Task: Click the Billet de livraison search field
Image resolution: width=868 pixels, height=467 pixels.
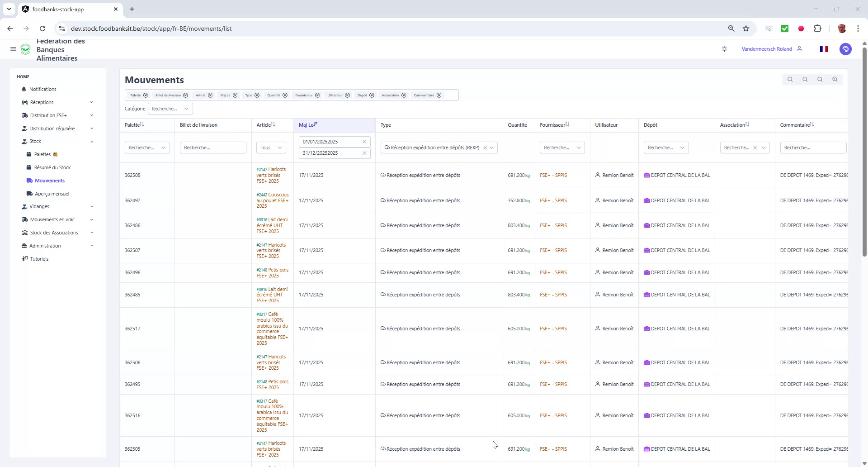Action: click(x=213, y=148)
